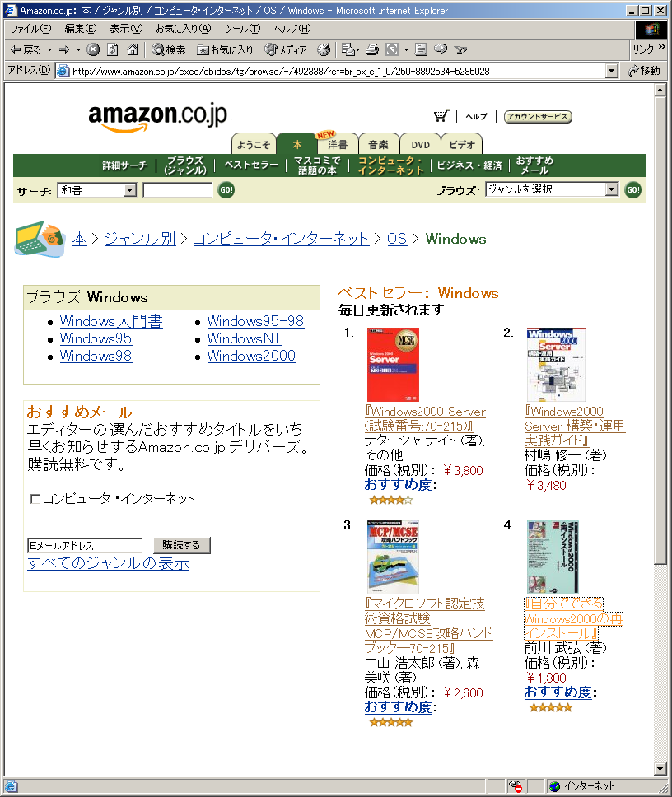Click the サーチ keyword input field
The height and width of the screenshot is (797, 672).
click(x=177, y=190)
